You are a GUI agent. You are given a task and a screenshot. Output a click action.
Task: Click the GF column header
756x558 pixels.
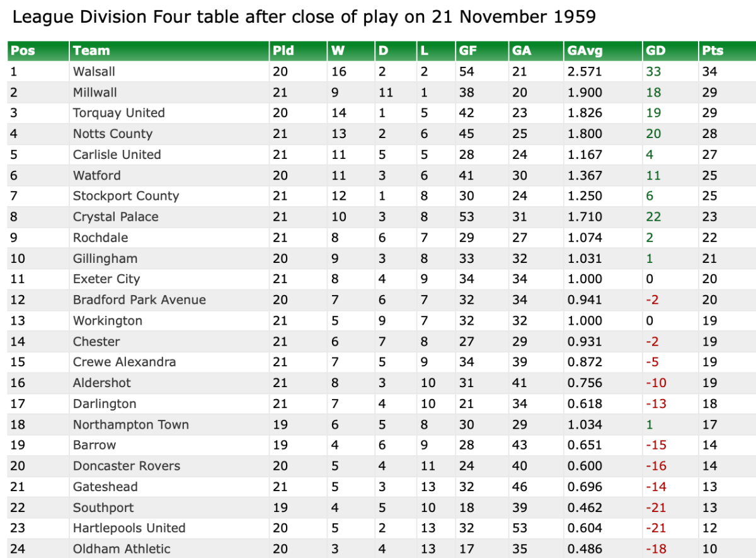468,51
